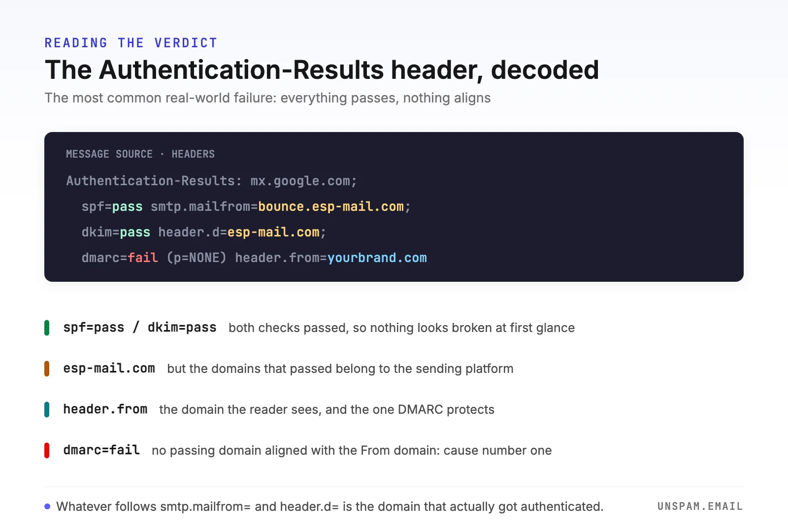Click the teal marker beside header.from legend

pyautogui.click(x=47, y=409)
